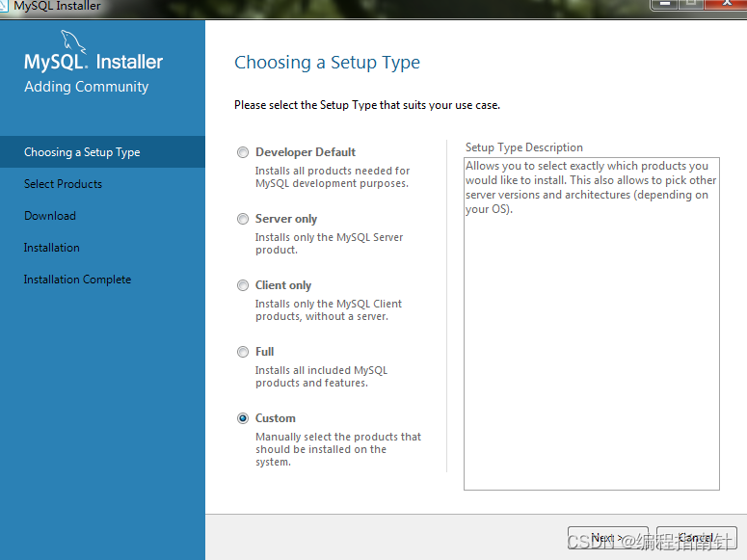
Task: Select the Developer Default radio button
Action: click(243, 152)
